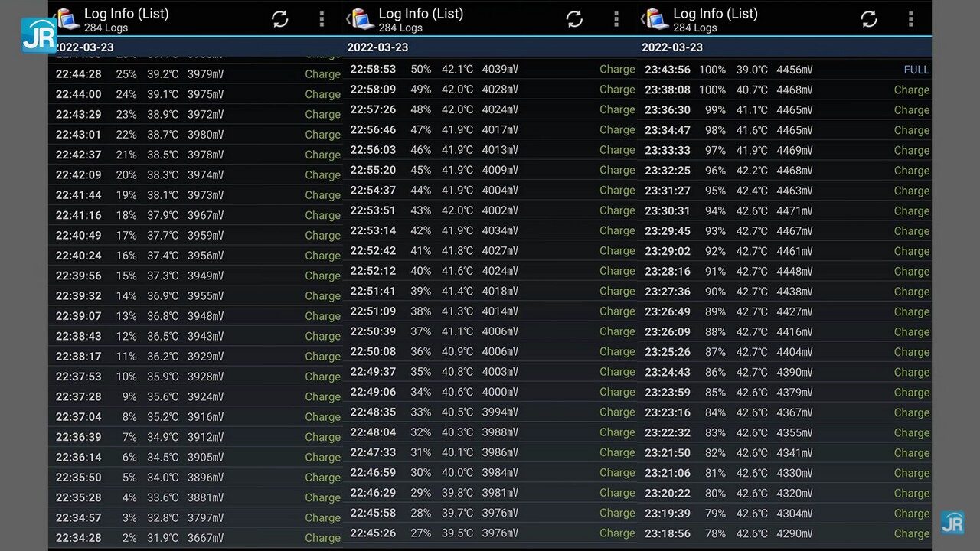Open the 22:58:53 log entry at 50%
The width and height of the screenshot is (980, 551).
[x=490, y=70]
